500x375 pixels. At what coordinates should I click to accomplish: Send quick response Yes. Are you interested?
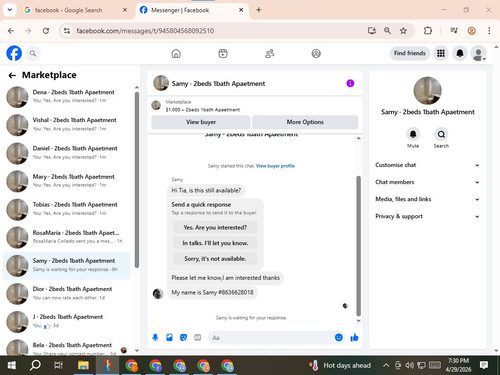215,227
